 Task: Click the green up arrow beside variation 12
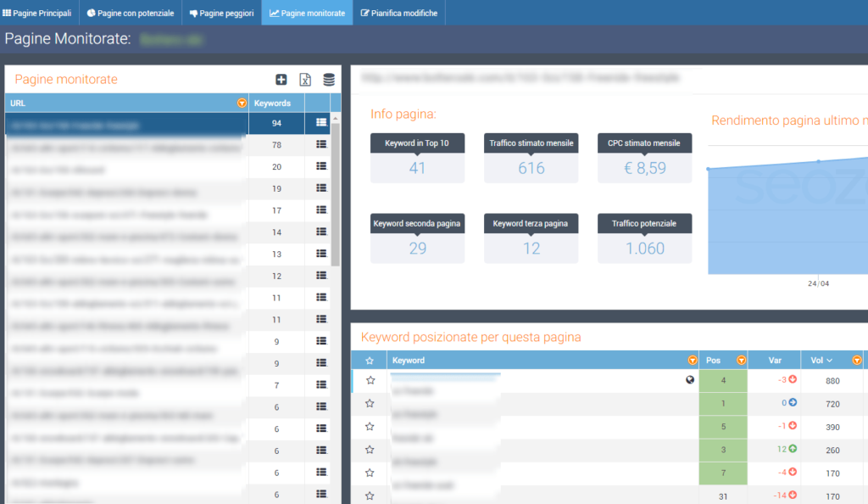[793, 449]
